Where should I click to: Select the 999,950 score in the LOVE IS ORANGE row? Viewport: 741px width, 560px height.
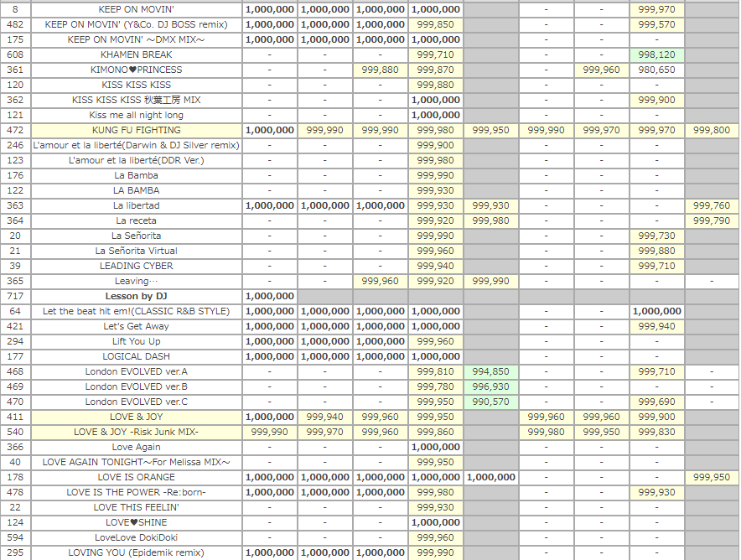click(x=712, y=477)
